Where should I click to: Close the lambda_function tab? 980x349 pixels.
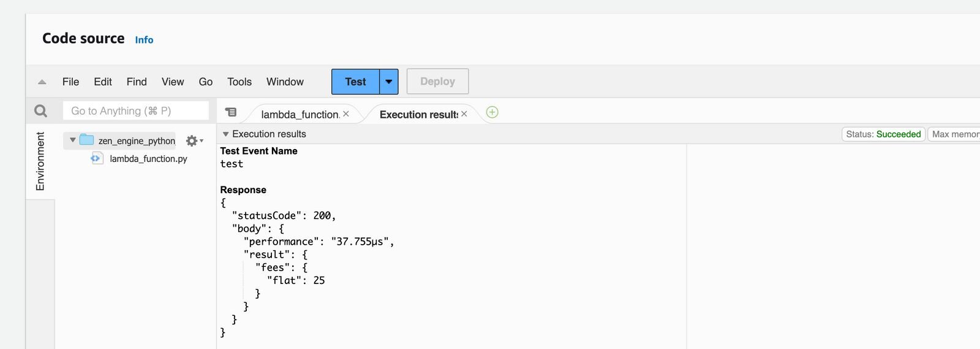click(x=346, y=114)
